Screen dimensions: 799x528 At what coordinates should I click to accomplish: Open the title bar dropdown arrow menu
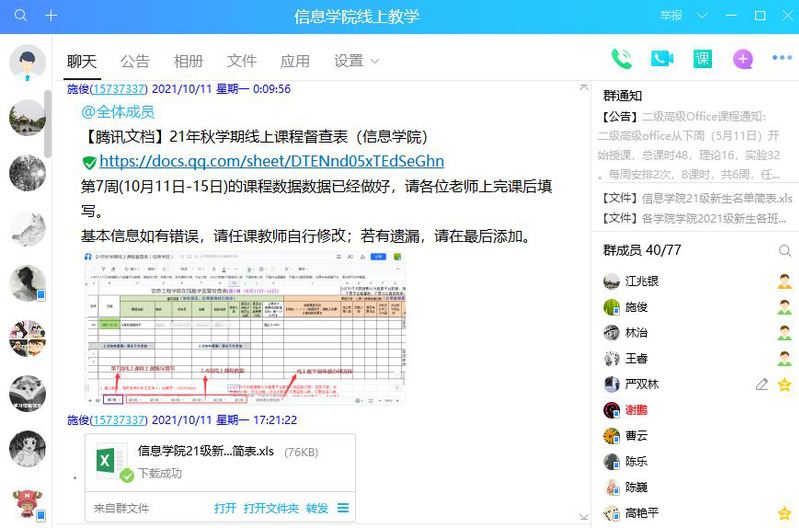pos(702,16)
